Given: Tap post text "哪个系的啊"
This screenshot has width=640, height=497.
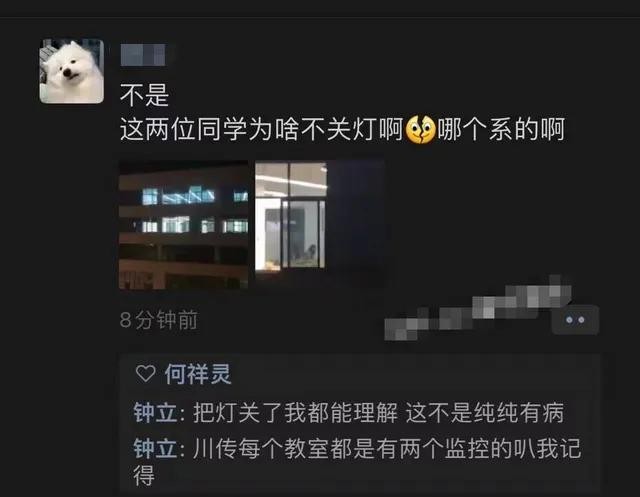Looking at the screenshot, I should pos(501,129).
